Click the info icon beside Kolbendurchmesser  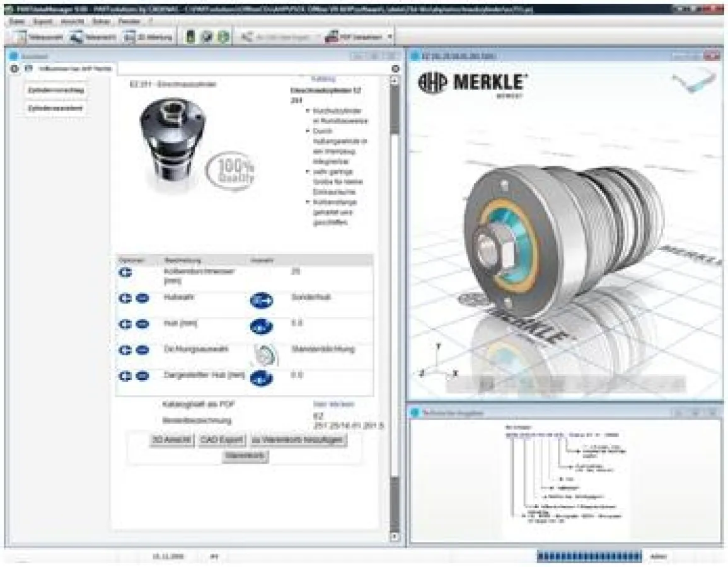coord(126,272)
